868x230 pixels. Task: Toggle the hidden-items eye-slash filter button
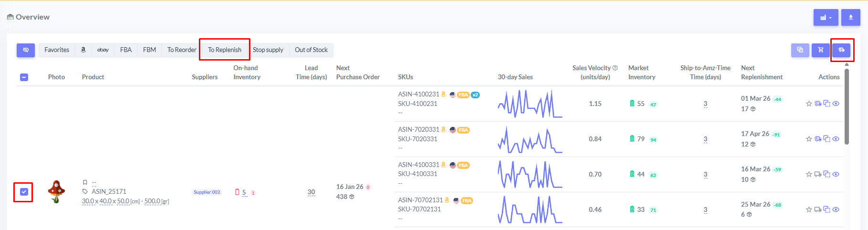click(26, 50)
